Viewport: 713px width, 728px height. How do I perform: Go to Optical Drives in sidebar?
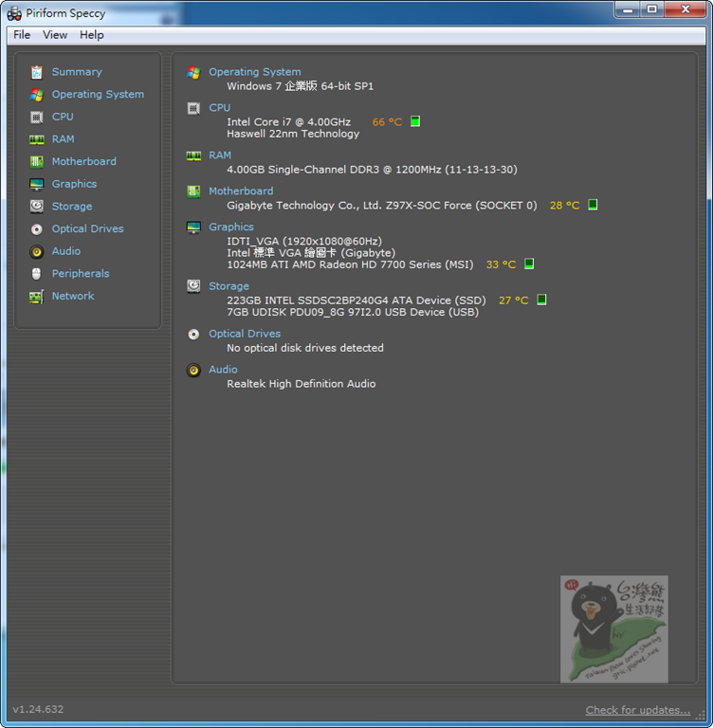[x=88, y=228]
